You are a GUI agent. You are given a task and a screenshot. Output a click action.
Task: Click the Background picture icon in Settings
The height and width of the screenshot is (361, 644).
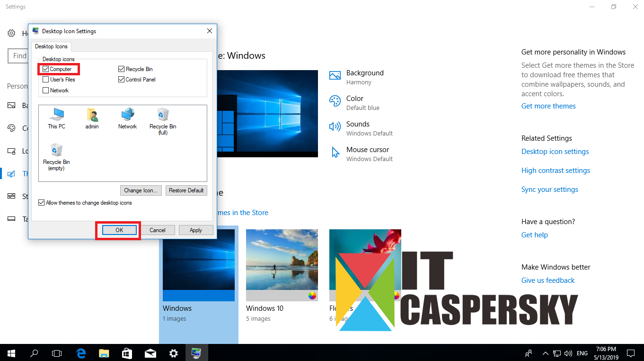point(335,76)
